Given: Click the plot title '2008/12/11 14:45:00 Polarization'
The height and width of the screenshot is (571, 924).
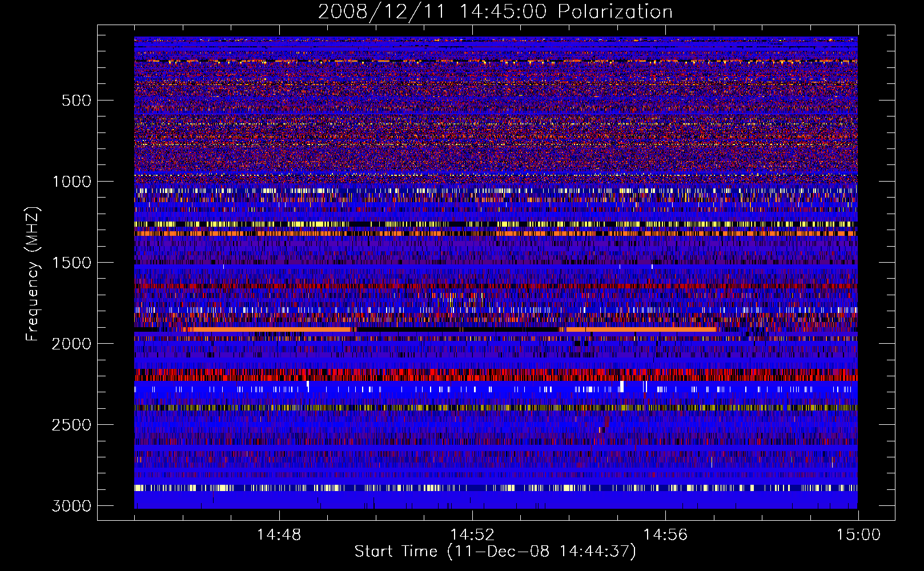Looking at the screenshot, I should click(495, 11).
